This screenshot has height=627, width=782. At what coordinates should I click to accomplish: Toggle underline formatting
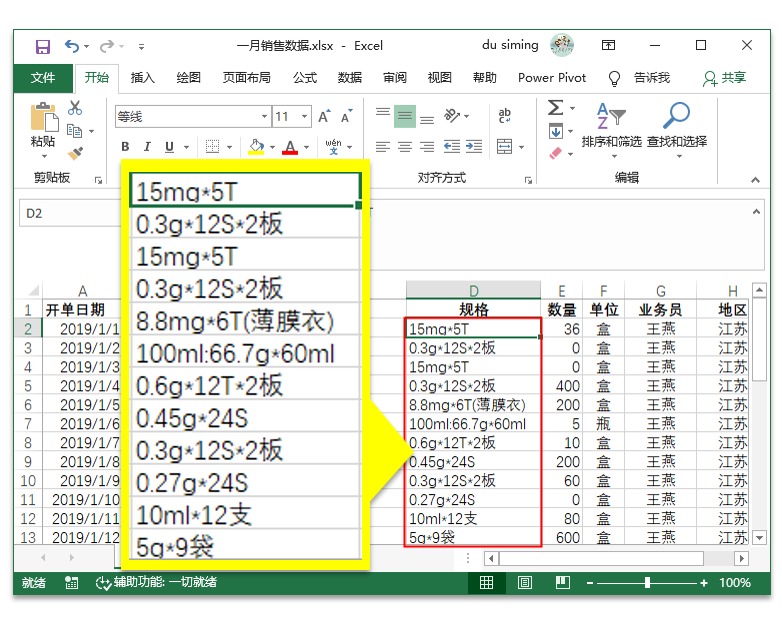[170, 147]
